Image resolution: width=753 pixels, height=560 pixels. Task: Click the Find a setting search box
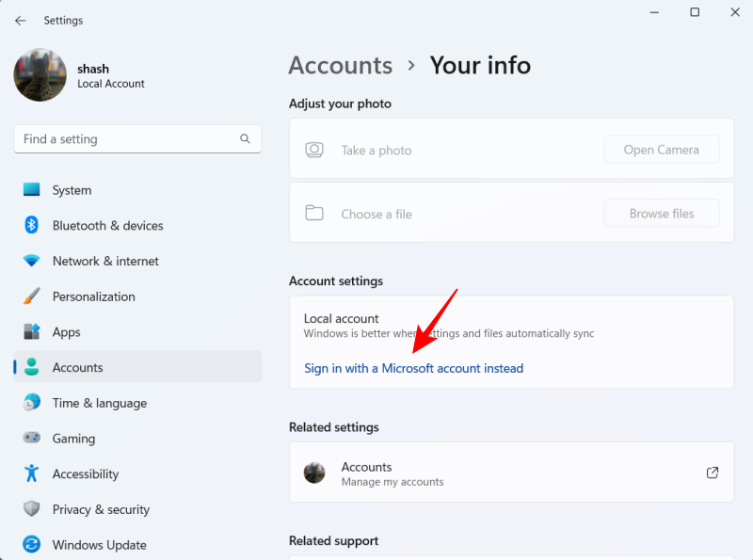[x=122, y=138]
